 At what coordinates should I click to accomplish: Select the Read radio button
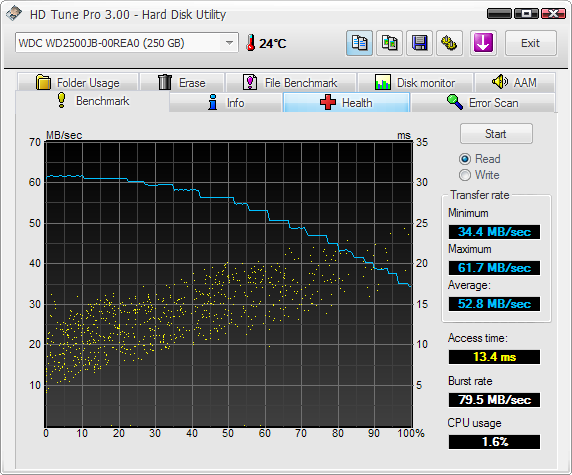tap(465, 159)
